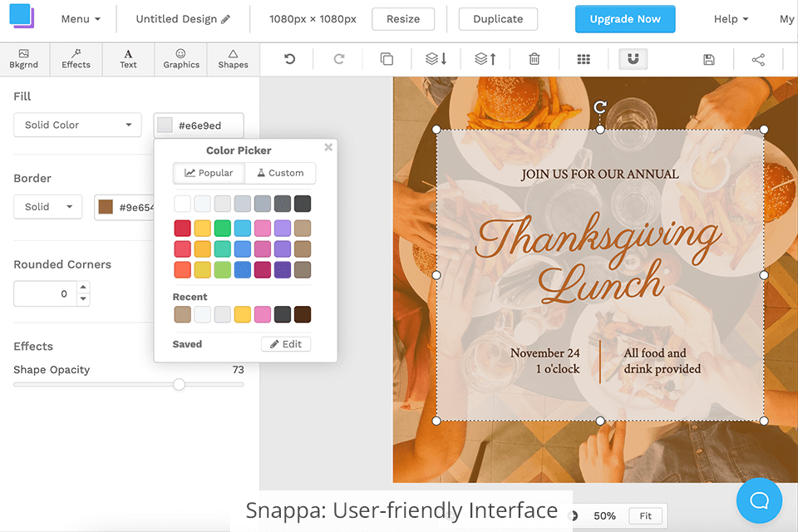The height and width of the screenshot is (532, 798).
Task: Open the Help dropdown
Action: (731, 19)
